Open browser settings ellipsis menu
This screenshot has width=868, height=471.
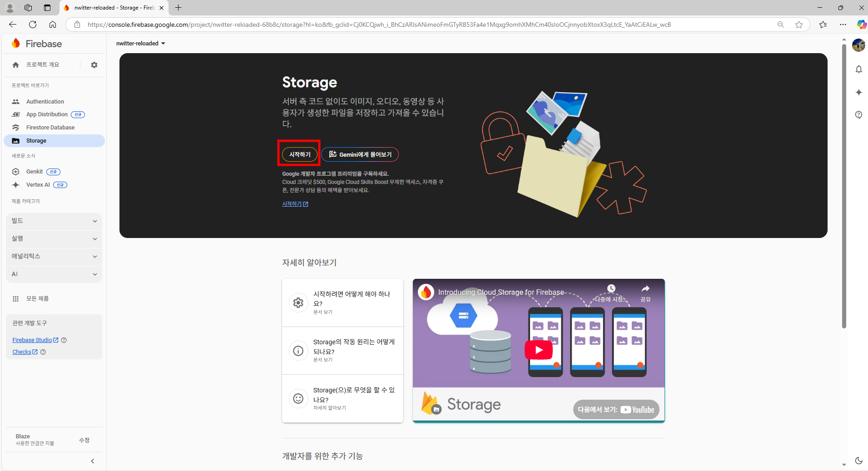(x=843, y=25)
